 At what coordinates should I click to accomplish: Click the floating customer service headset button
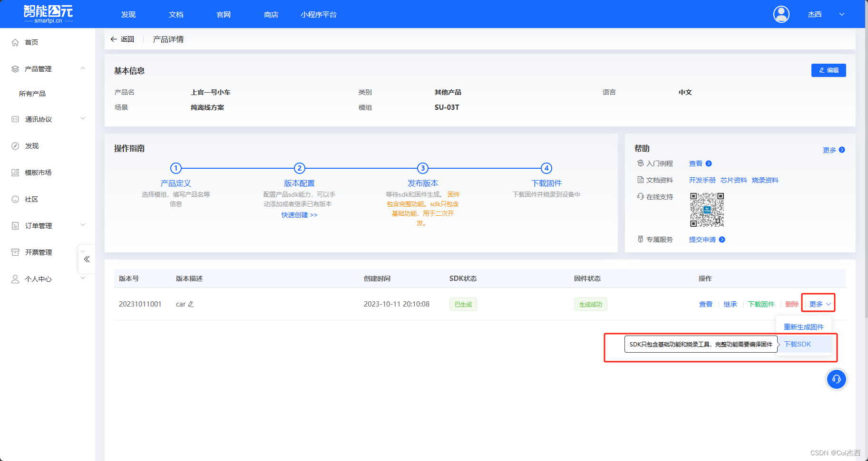click(x=836, y=379)
